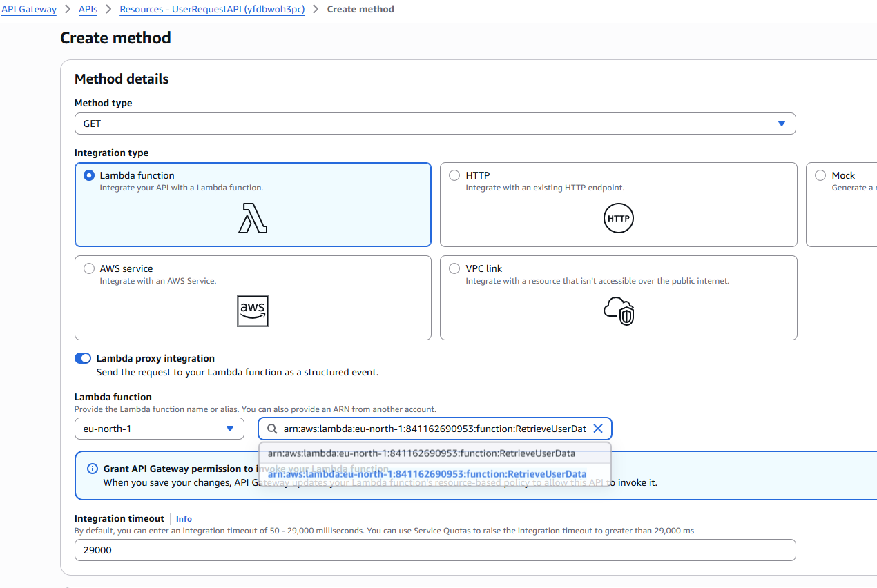The image size is (877, 588).
Task: Open Resources - UserRequestAPI breadcrumb link
Action: tap(211, 10)
